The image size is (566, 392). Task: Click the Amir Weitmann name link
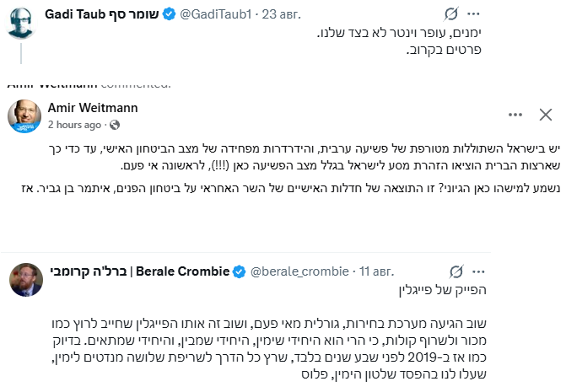pyautogui.click(x=93, y=107)
